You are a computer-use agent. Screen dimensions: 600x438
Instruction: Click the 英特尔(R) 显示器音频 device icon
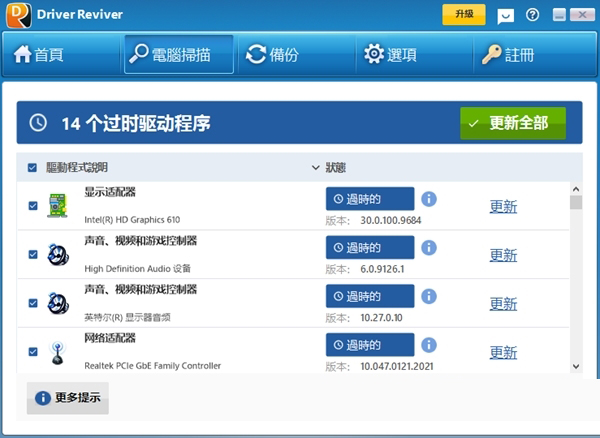tap(58, 303)
